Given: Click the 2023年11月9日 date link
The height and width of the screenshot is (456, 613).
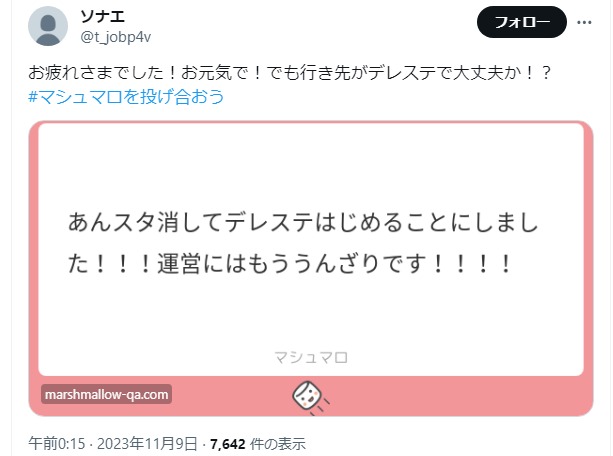Looking at the screenshot, I should pos(147,444).
